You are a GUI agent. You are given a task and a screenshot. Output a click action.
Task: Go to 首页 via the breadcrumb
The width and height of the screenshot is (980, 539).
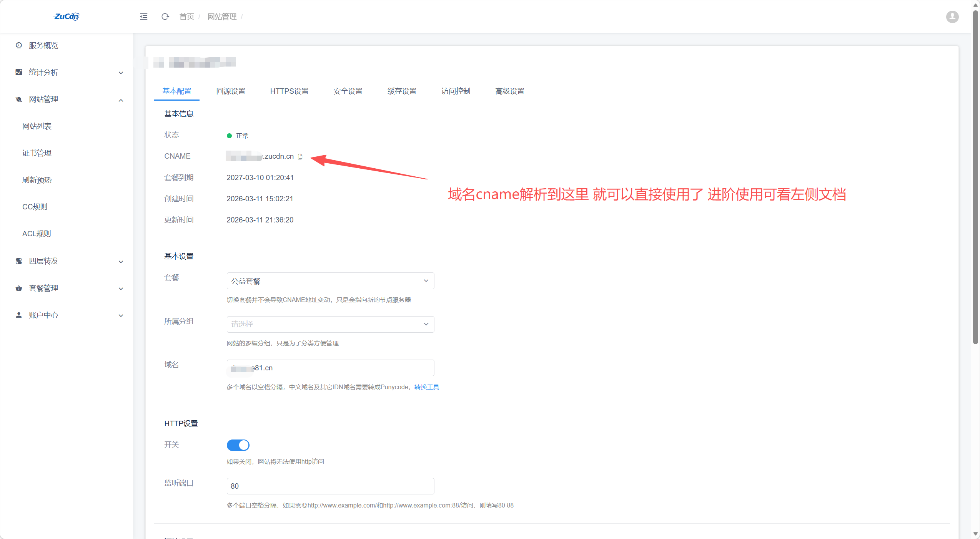click(186, 17)
